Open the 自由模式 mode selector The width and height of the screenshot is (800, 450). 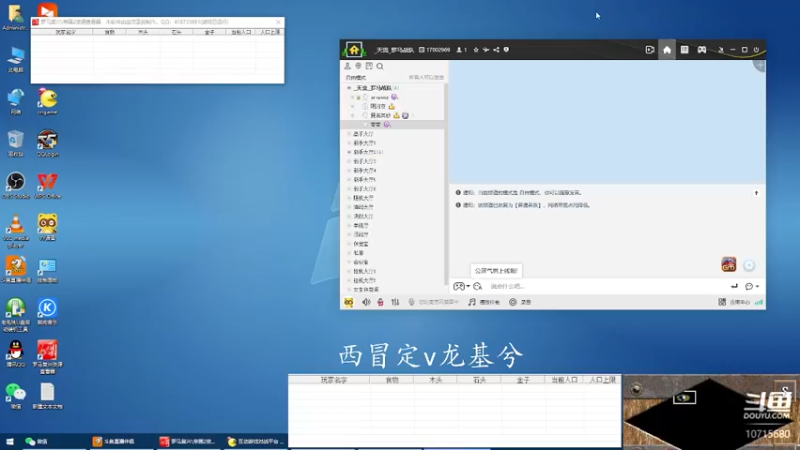pyautogui.click(x=356, y=78)
